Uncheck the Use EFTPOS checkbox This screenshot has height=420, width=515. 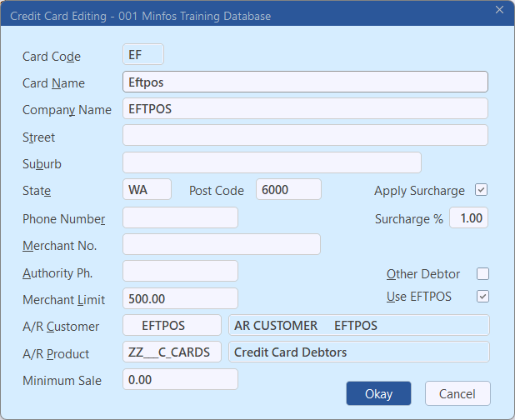482,297
